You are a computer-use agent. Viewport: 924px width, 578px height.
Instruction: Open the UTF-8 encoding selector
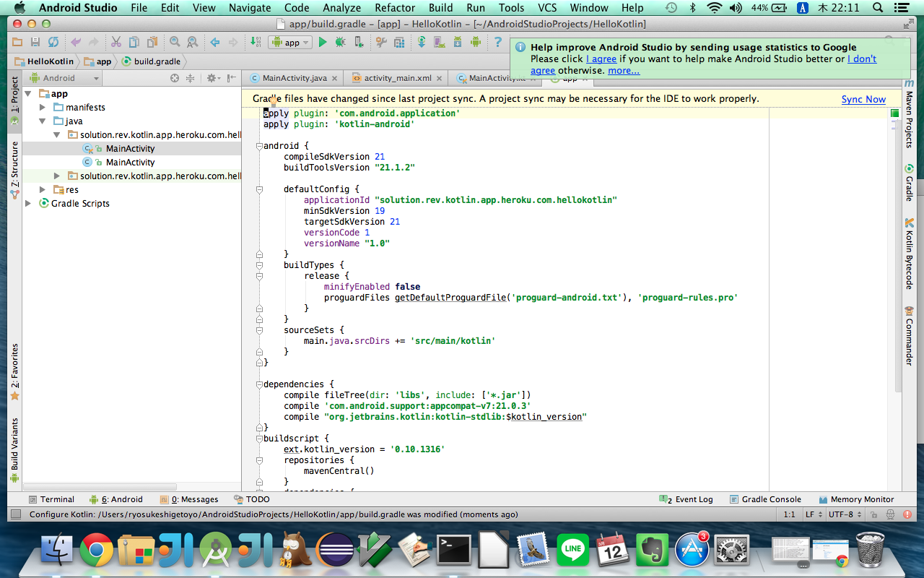point(845,514)
